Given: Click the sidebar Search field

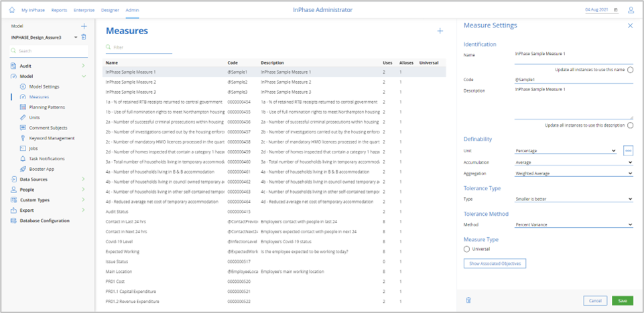Looking at the screenshot, I should pyautogui.click(x=48, y=51).
